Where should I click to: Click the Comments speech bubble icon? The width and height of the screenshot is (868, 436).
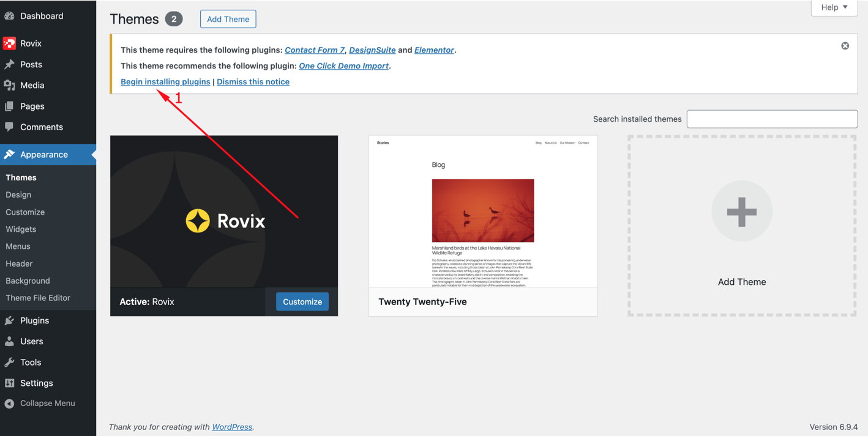tap(9, 127)
